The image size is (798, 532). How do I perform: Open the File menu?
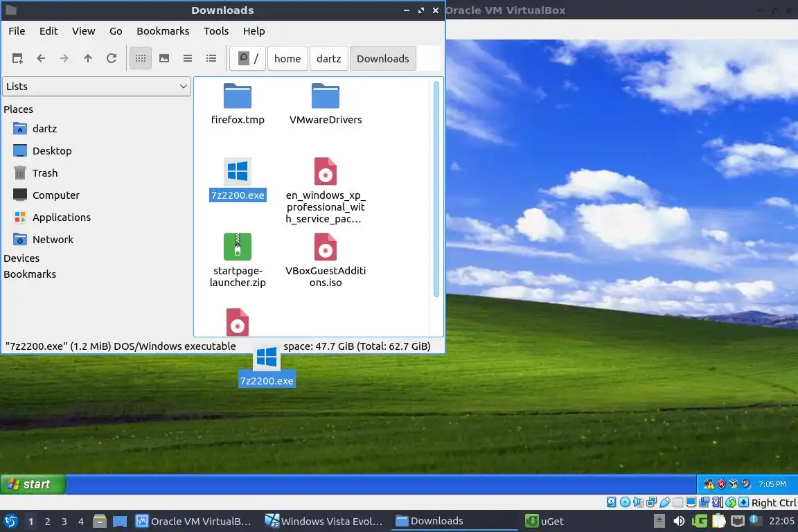pyautogui.click(x=17, y=31)
